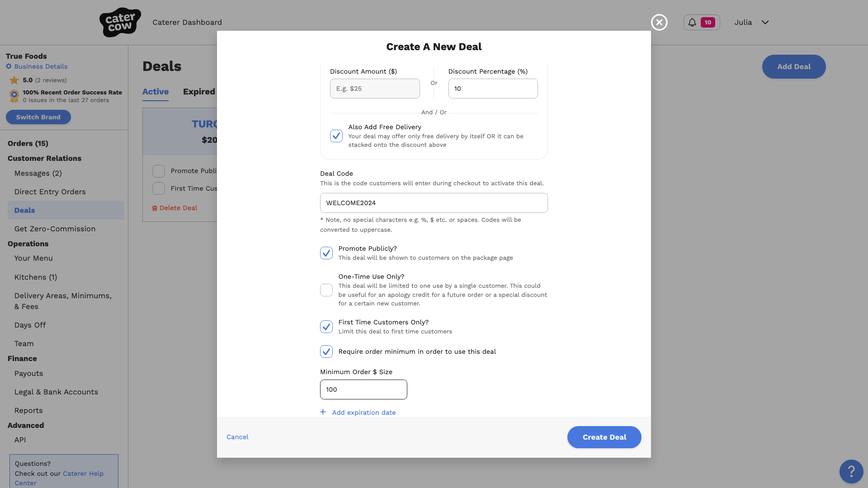This screenshot has height=488, width=868.
Task: Click Cancel in the dialog
Action: click(237, 437)
